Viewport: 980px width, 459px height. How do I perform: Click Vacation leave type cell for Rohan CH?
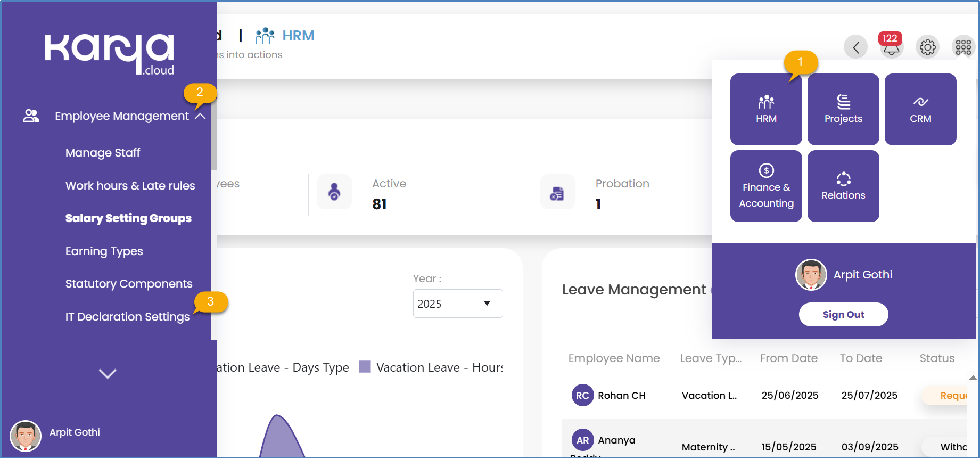710,396
